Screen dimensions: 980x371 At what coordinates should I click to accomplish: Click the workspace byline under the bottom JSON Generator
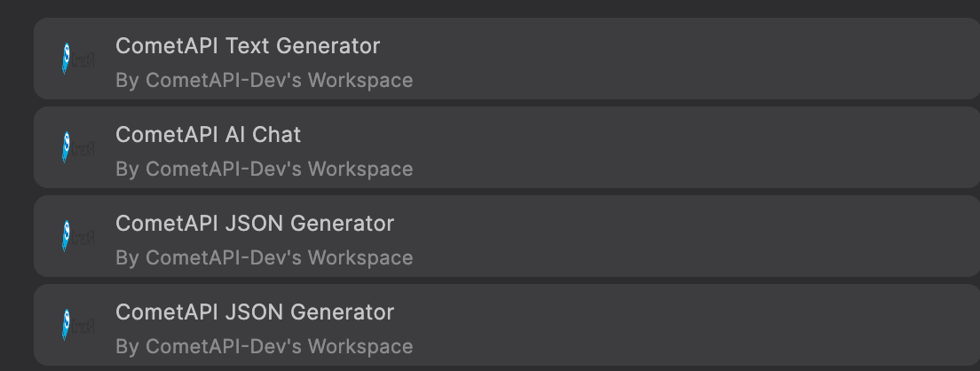click(x=265, y=346)
